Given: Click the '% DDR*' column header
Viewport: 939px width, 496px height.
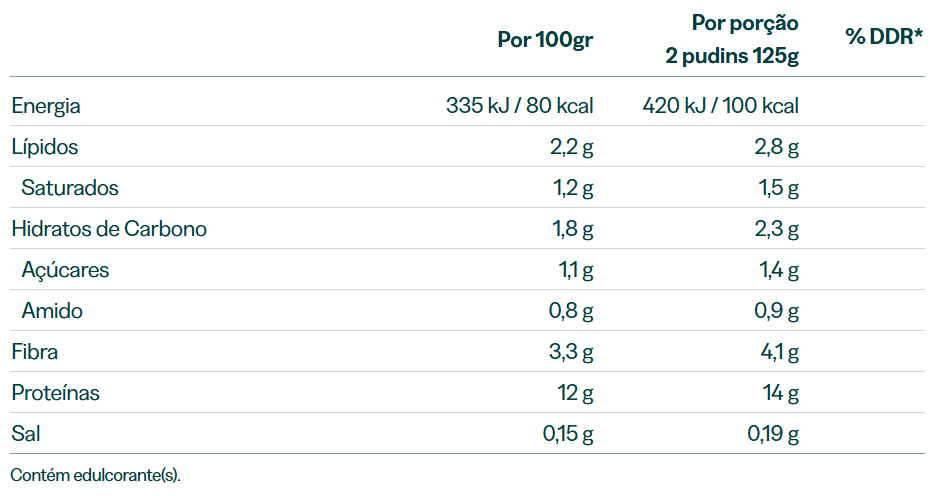Looking at the screenshot, I should click(884, 36).
